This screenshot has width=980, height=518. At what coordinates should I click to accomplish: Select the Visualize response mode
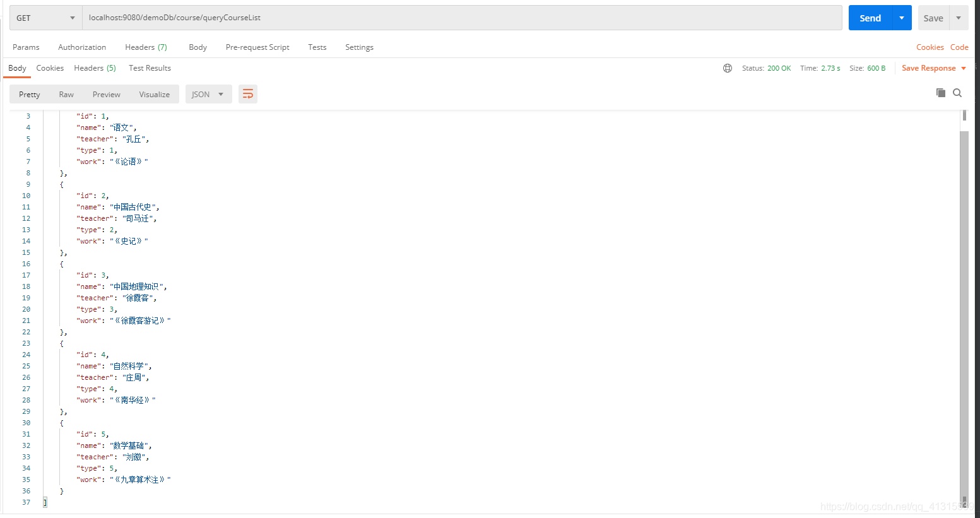click(x=154, y=93)
